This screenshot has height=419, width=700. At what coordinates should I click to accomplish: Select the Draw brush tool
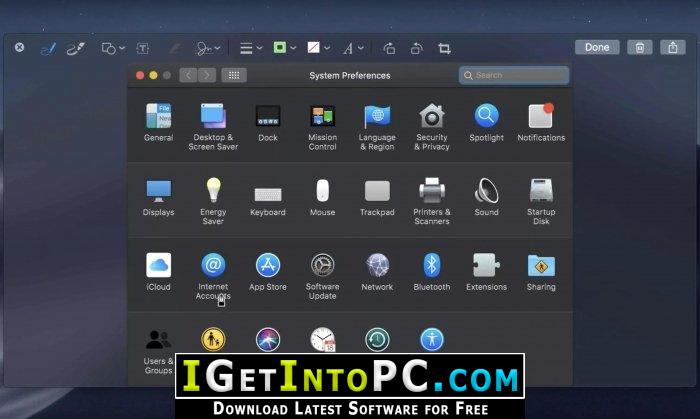[x=76, y=48]
